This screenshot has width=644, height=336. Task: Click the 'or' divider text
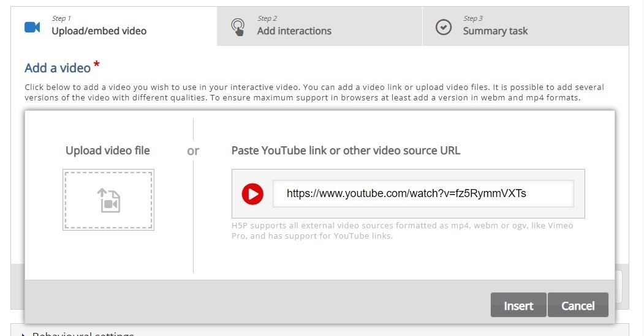click(193, 151)
